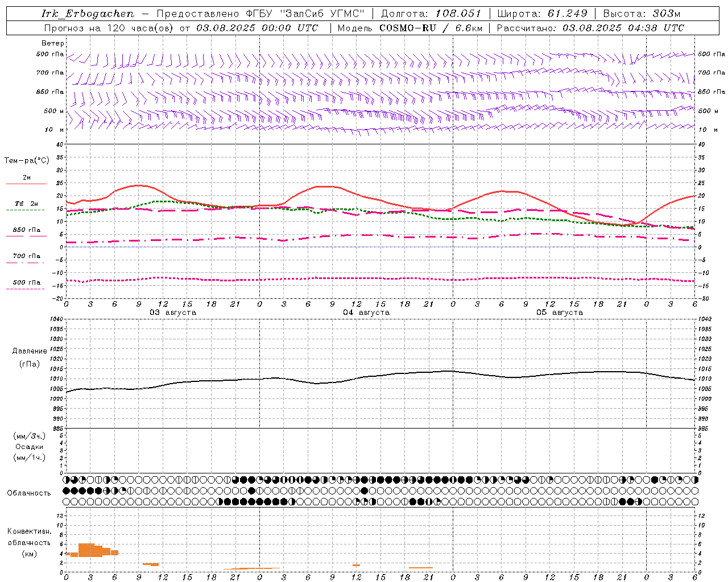Image resolution: width=728 pixels, height=582 pixels.
Task: Click the 05 августа date label
Action: pyautogui.click(x=560, y=313)
